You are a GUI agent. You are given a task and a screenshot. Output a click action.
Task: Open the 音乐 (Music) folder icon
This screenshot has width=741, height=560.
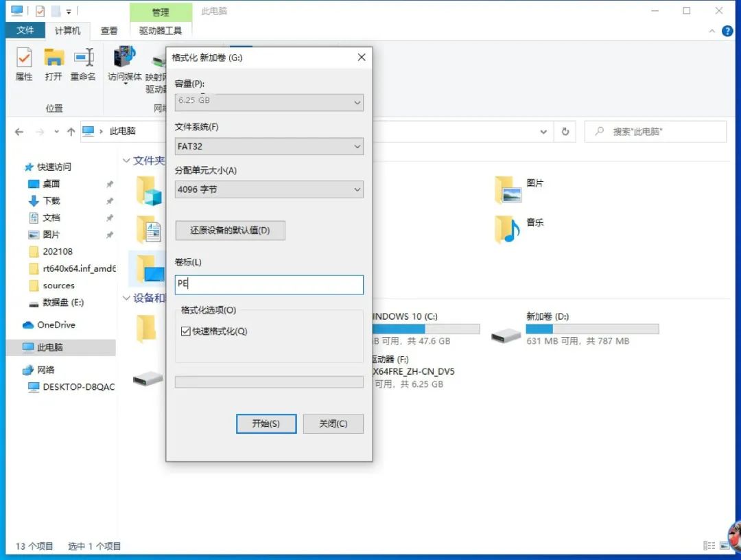[x=508, y=226]
